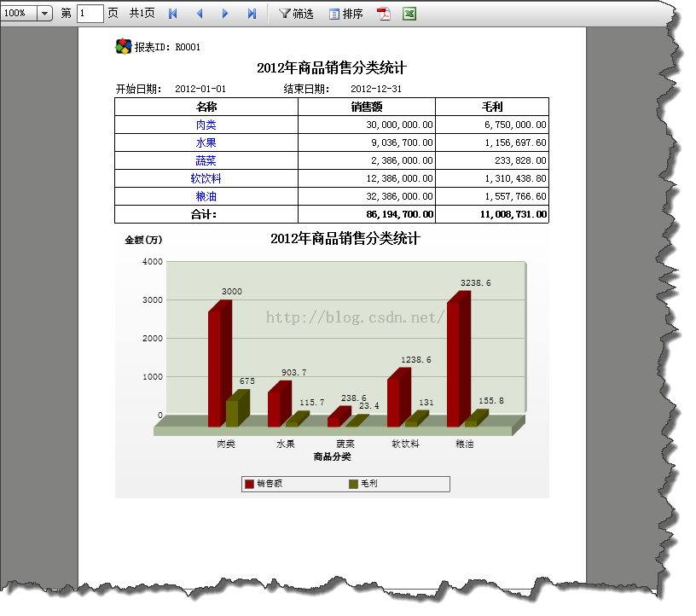Click the 12,386,000.00 sales cell
This screenshot has width=696, height=616.
pos(367,178)
